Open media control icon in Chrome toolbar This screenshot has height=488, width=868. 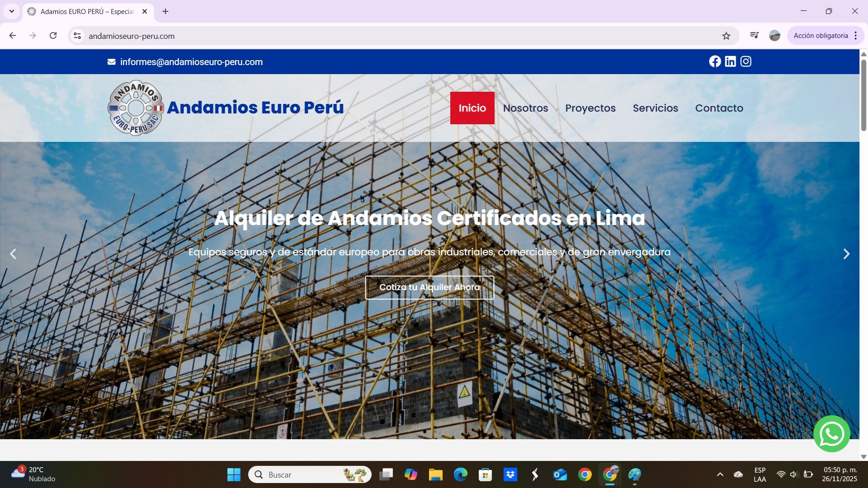(x=754, y=35)
